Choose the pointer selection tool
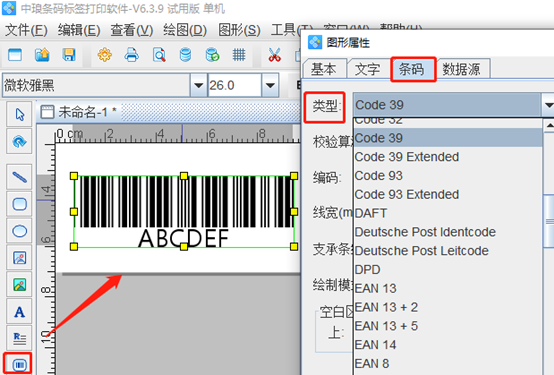The width and height of the screenshot is (554, 375). click(x=19, y=115)
